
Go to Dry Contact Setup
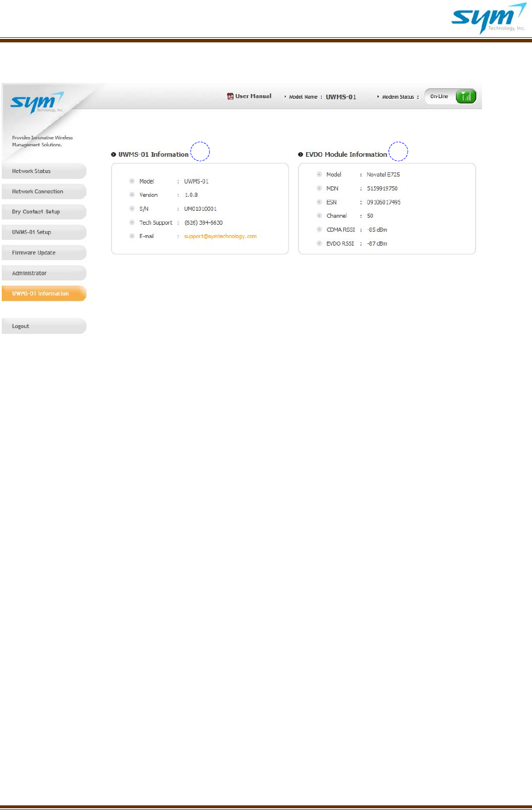point(44,212)
